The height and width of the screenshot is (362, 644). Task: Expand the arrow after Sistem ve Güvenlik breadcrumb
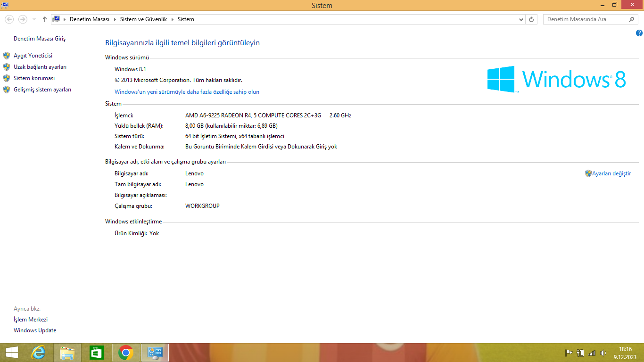point(172,19)
